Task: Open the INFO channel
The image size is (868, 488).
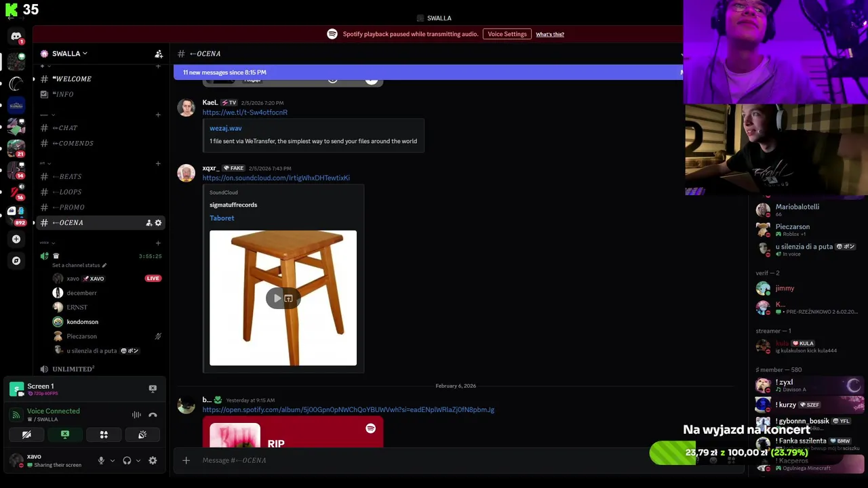Action: (x=100, y=94)
